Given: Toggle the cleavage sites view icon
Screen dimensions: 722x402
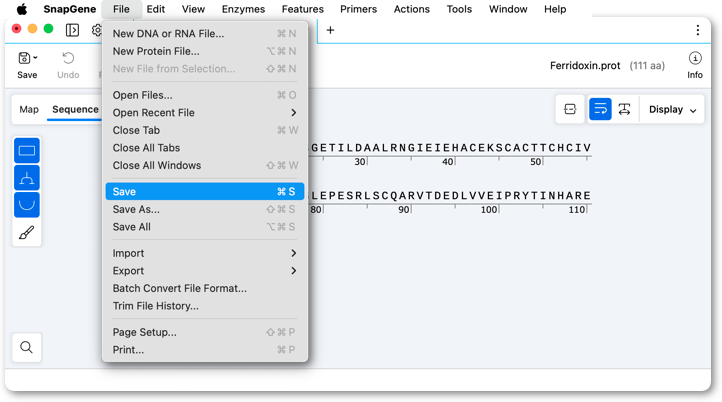Looking at the screenshot, I should click(x=27, y=178).
